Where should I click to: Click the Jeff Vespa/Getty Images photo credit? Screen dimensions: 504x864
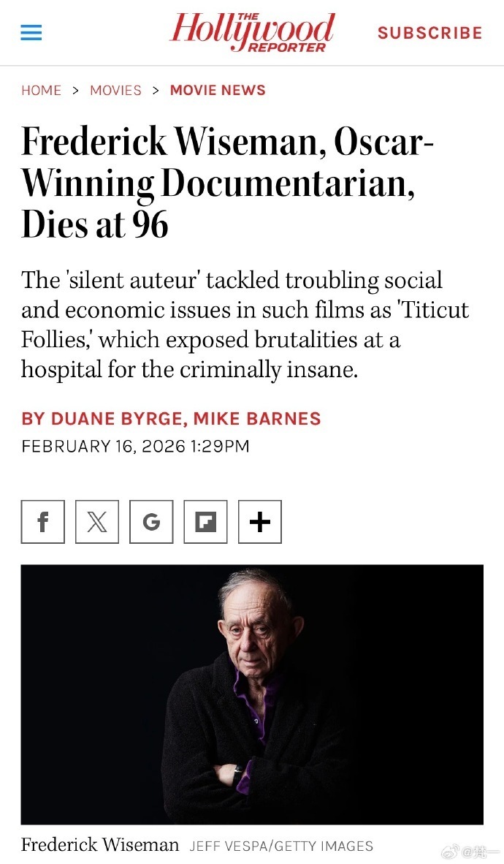pyautogui.click(x=281, y=846)
